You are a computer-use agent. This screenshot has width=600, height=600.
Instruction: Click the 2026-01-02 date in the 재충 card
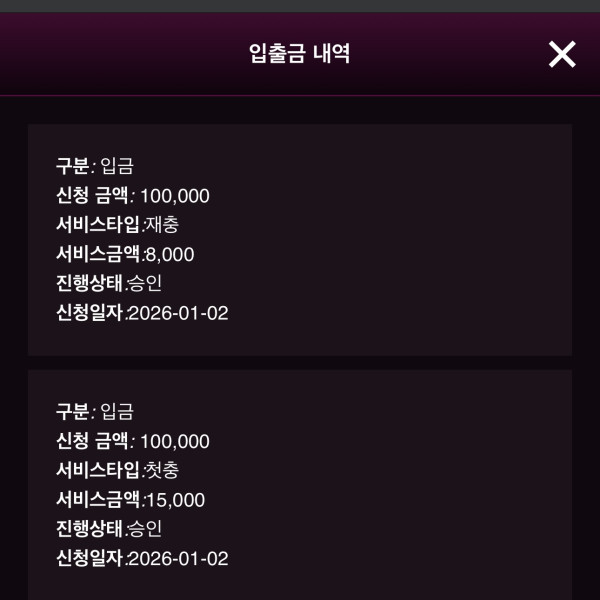coord(178,313)
